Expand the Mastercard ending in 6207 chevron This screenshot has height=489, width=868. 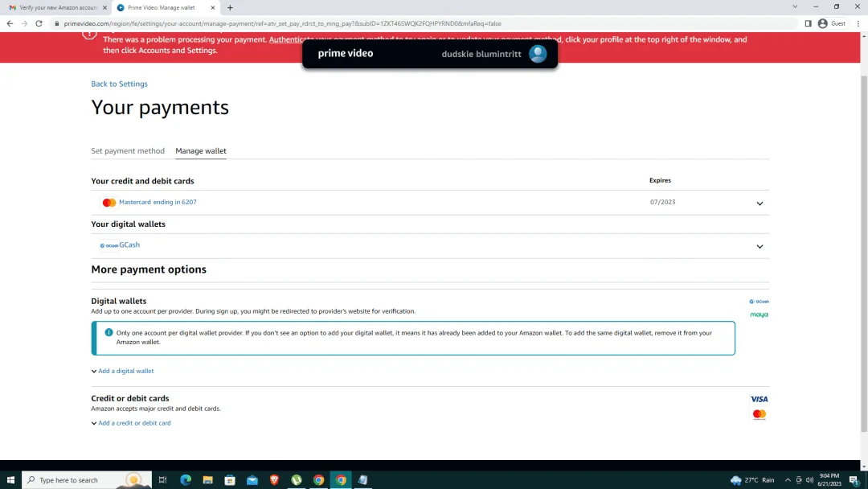pyautogui.click(x=759, y=203)
